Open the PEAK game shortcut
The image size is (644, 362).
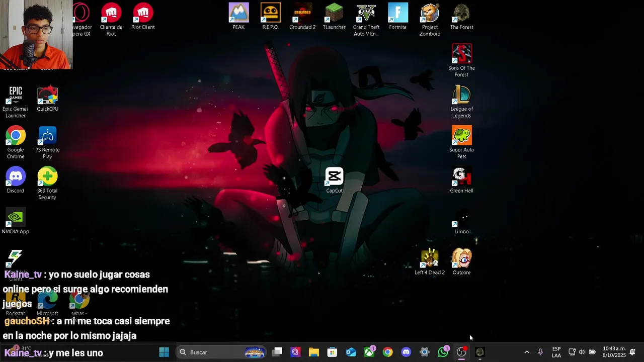pyautogui.click(x=238, y=17)
